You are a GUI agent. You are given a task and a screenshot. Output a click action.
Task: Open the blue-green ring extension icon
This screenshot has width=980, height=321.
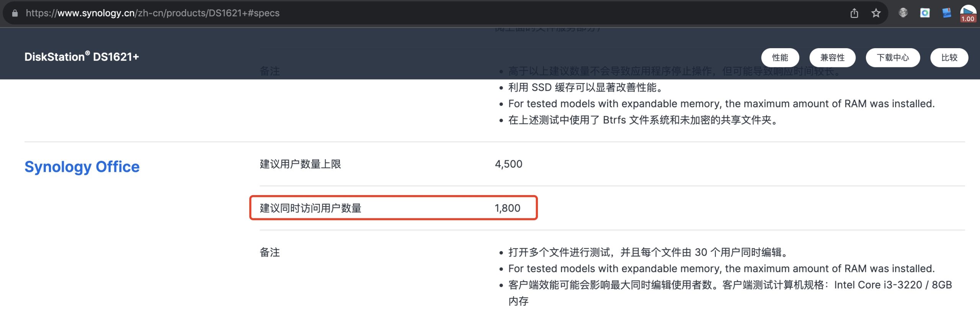(925, 13)
